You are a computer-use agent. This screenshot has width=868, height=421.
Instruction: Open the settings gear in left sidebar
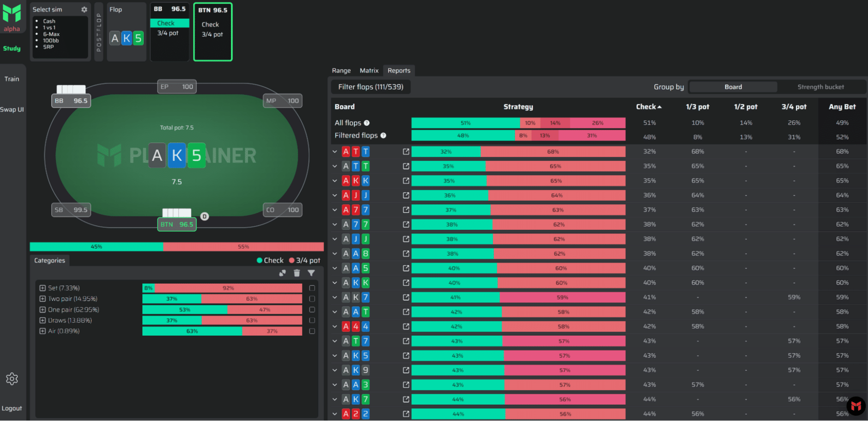[x=12, y=379]
